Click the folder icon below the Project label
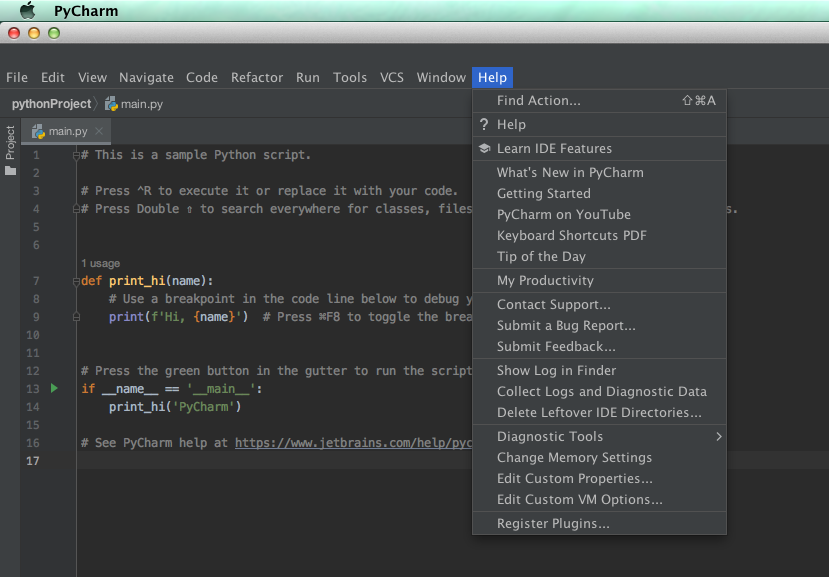Screen dimensions: 829x577 [x=11, y=171]
